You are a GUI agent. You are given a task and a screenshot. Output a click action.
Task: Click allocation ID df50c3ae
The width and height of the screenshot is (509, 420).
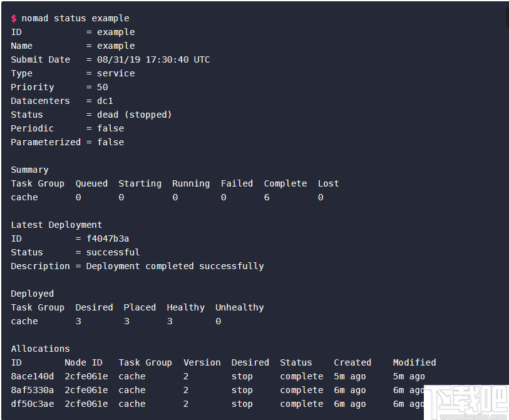(32, 404)
